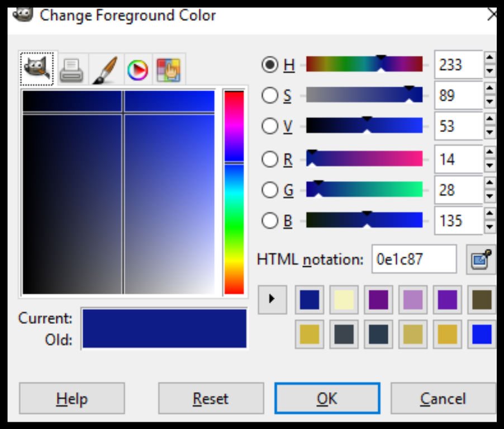The image size is (504, 429).
Task: Open the Palette selector tab
Action: click(169, 70)
